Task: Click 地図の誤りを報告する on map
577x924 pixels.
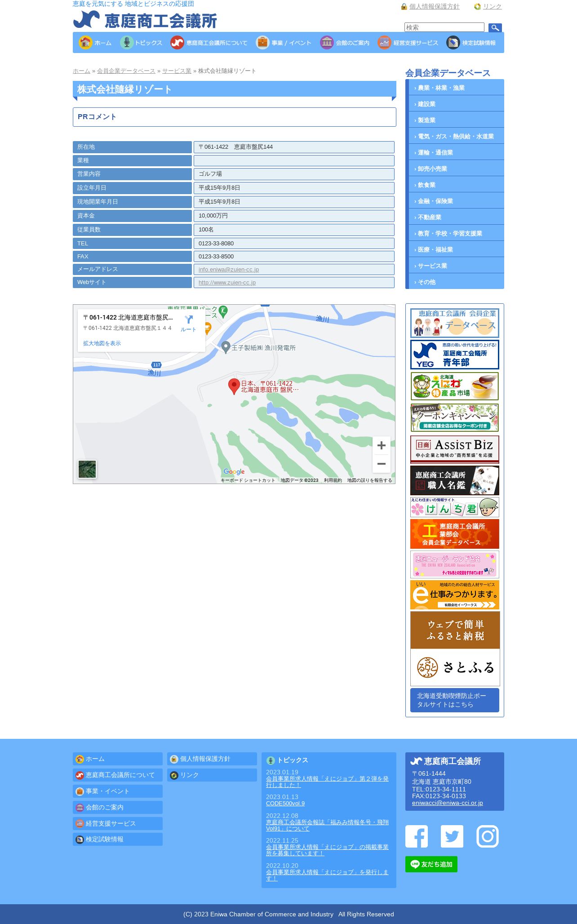Action: [x=369, y=480]
